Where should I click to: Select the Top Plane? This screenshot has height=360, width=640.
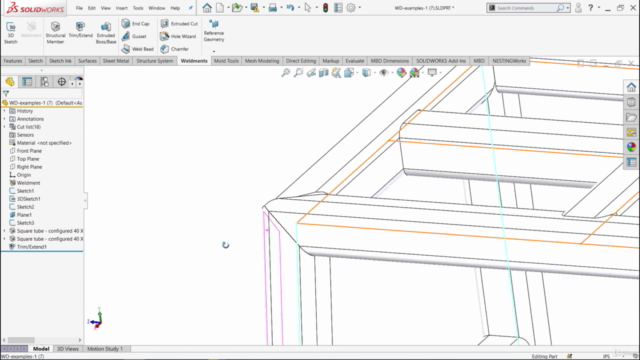coord(28,159)
